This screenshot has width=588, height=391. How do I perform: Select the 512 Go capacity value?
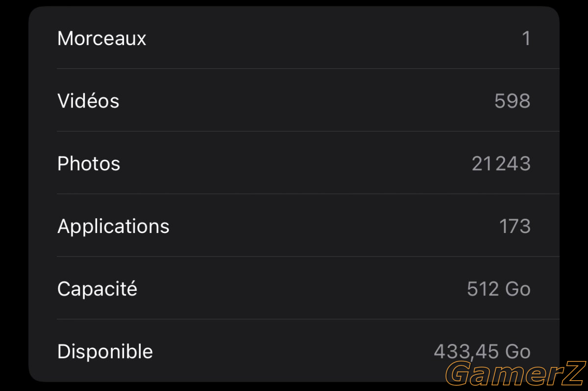click(499, 289)
